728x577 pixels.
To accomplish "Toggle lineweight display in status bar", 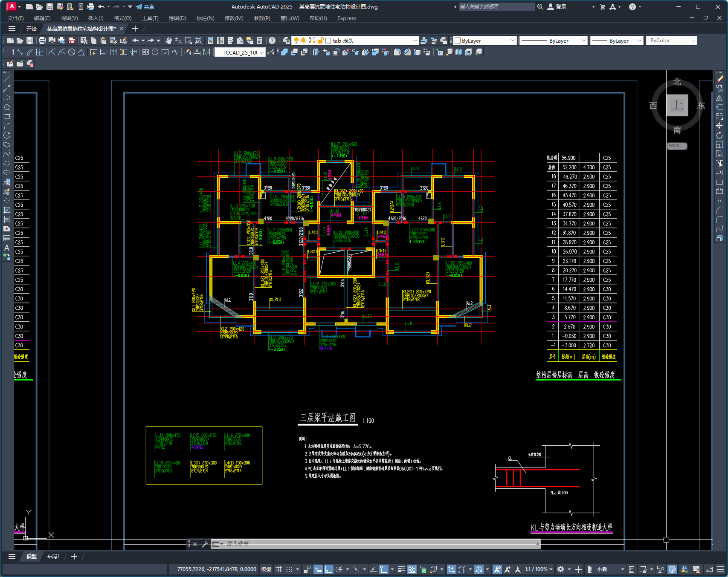I will (401, 569).
